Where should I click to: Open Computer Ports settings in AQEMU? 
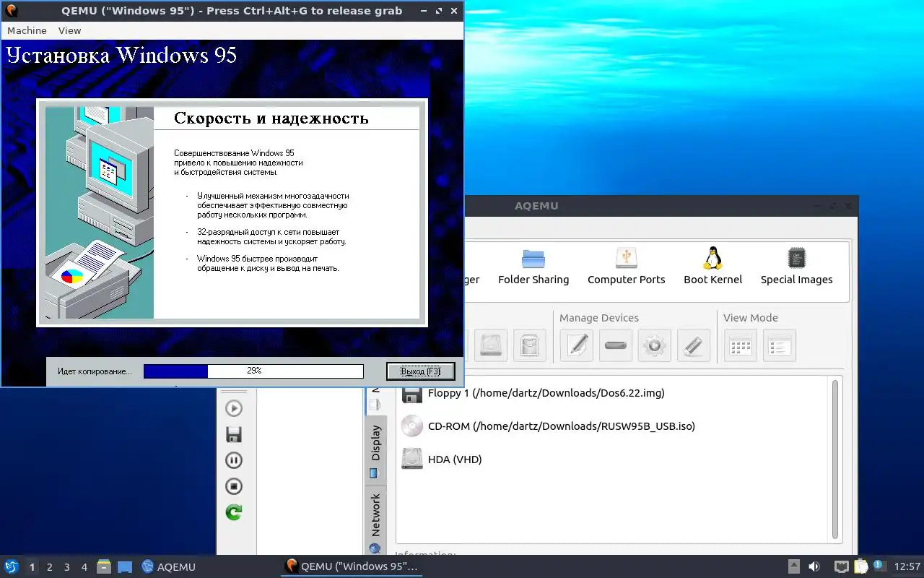click(626, 266)
